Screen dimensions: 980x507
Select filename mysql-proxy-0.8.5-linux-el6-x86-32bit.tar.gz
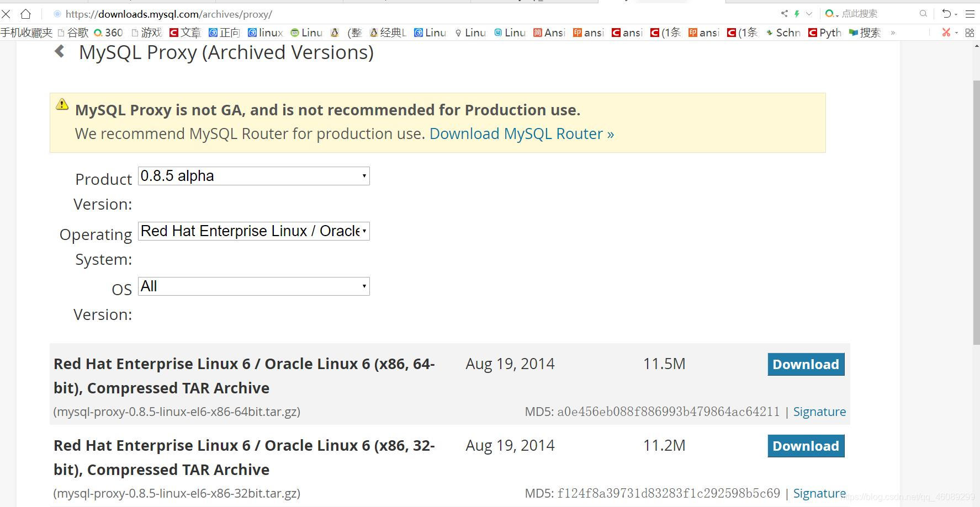pyautogui.click(x=177, y=493)
